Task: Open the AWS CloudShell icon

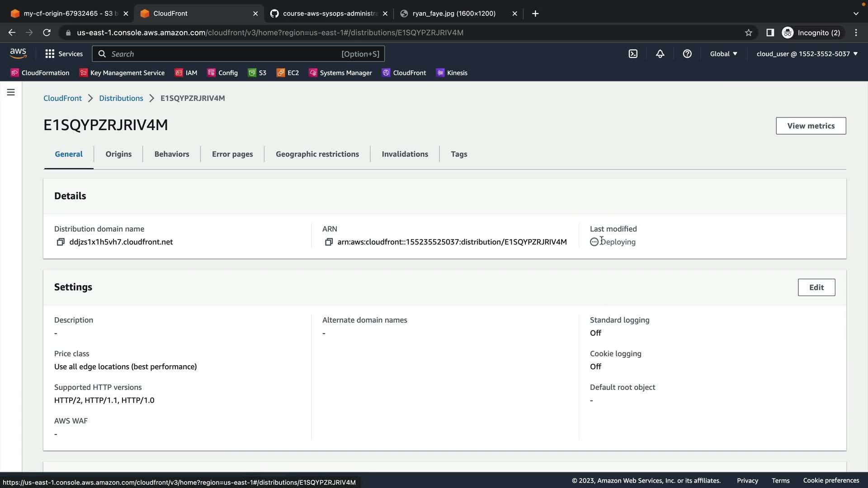Action: pyautogui.click(x=633, y=54)
